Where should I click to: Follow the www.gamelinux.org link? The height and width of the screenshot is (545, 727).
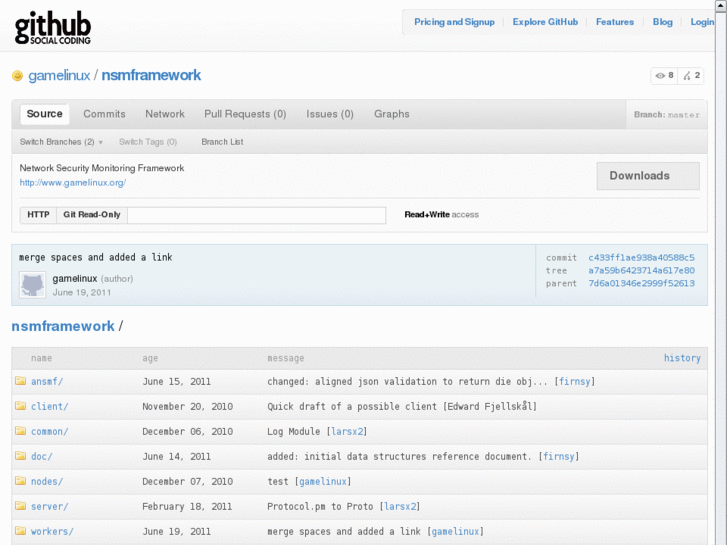(73, 183)
